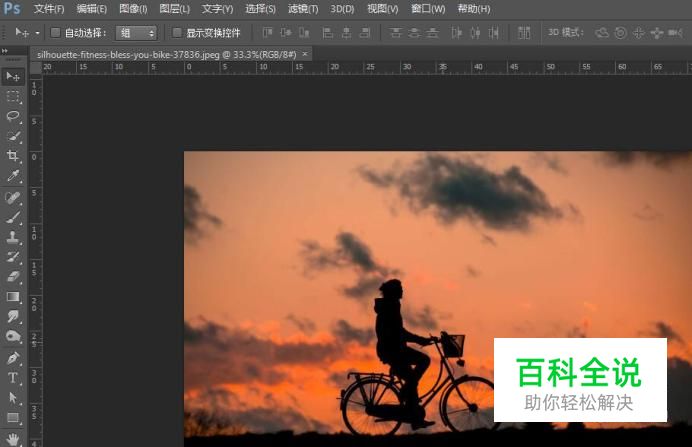Click auto-align layers icon

pyautogui.click(x=524, y=33)
